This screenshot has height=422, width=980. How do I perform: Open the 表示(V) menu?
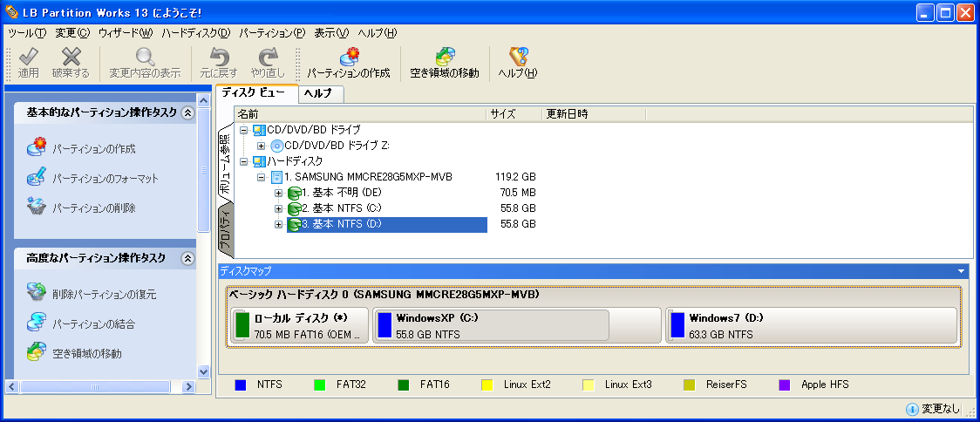[331, 32]
